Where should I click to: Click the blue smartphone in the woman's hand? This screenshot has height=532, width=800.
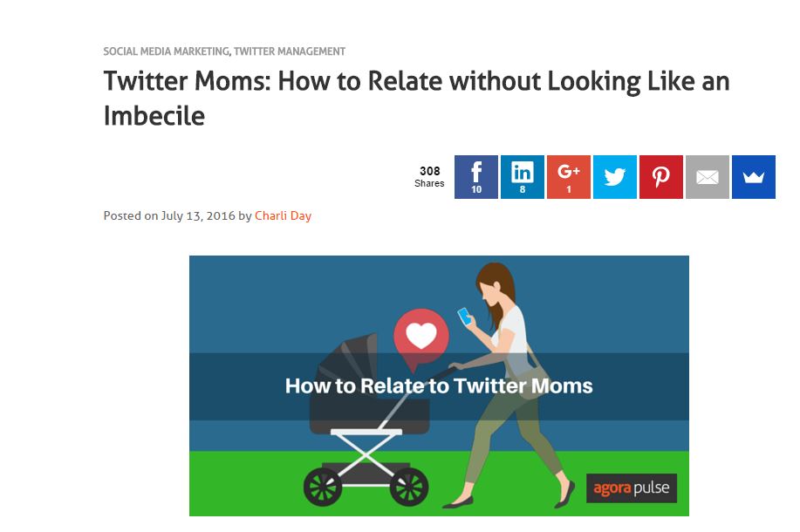[464, 317]
